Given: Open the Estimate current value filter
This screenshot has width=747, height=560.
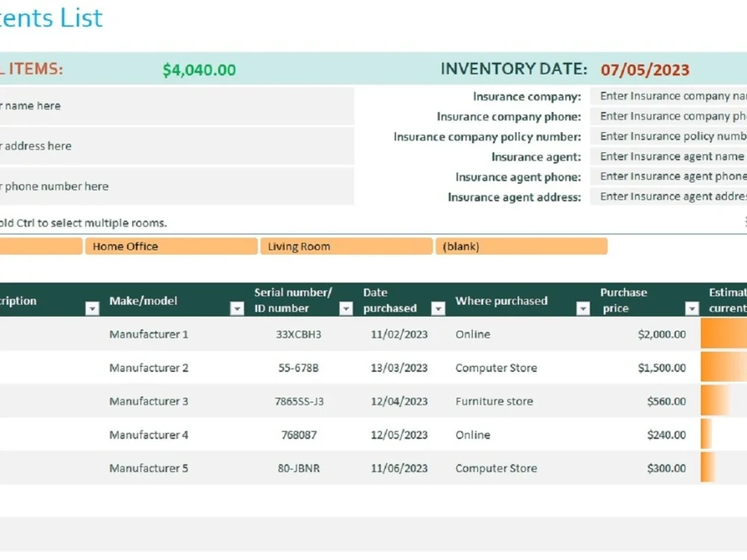Looking at the screenshot, I should pos(743,308).
